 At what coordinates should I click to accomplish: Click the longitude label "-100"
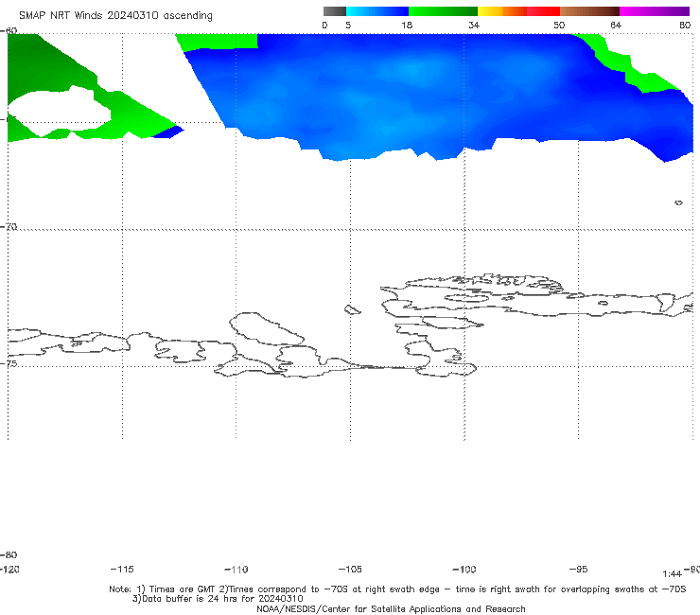pos(464,569)
